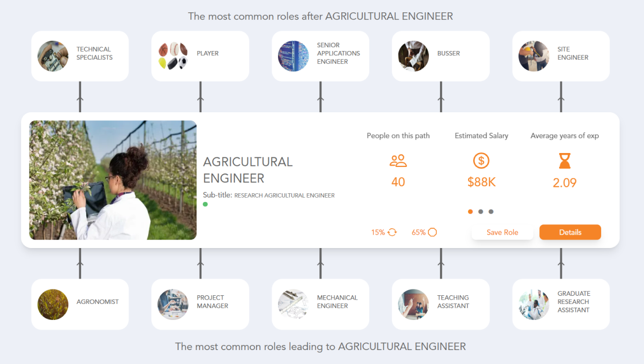This screenshot has height=364, width=644.
Task: Click the orange Details button
Action: coord(570,232)
